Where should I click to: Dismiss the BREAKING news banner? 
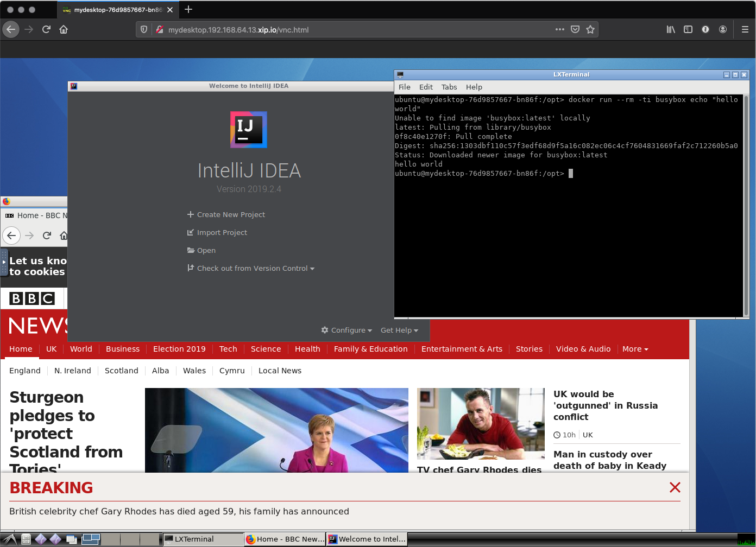coord(675,487)
